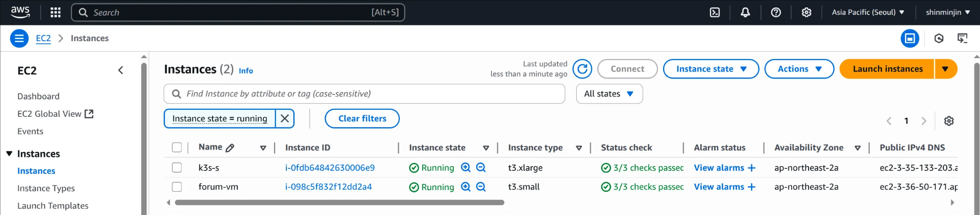980x215 pixels.
Task: Open CloudShell terminal icon
Action: (x=715, y=12)
